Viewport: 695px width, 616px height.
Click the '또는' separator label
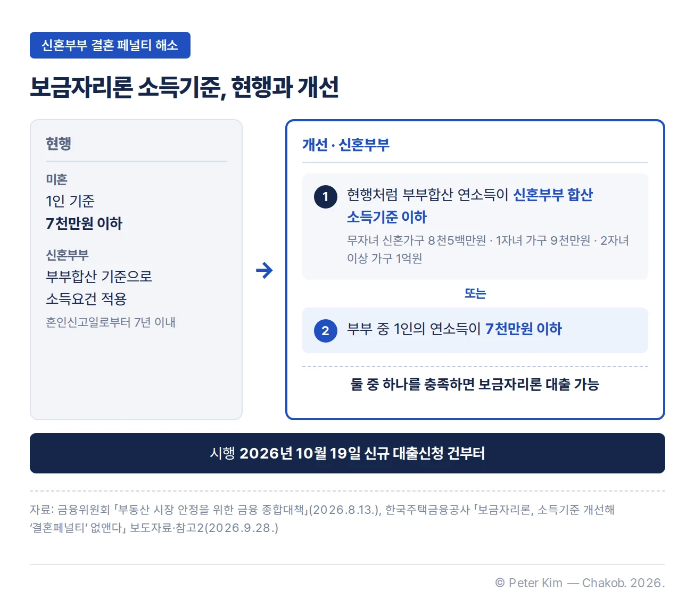pyautogui.click(x=475, y=294)
